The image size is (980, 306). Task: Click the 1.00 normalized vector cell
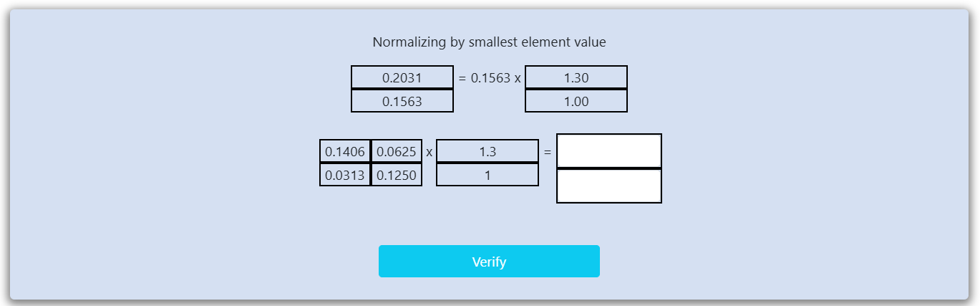(x=576, y=101)
